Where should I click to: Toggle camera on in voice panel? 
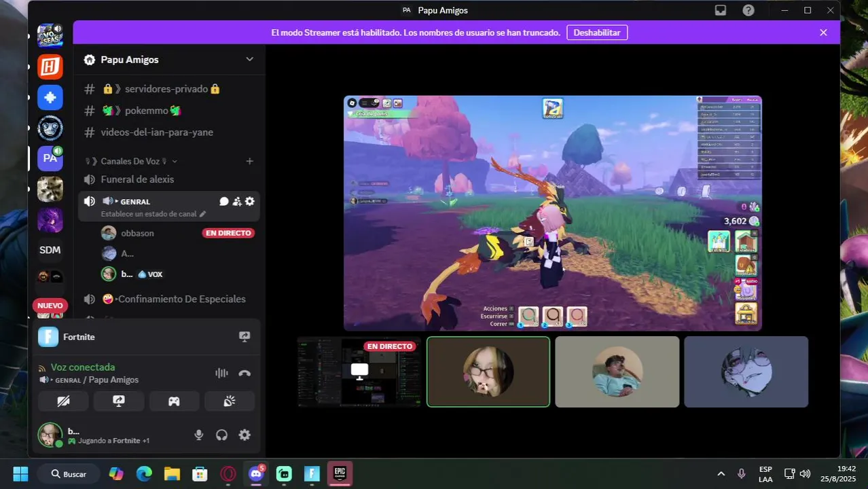(63, 401)
